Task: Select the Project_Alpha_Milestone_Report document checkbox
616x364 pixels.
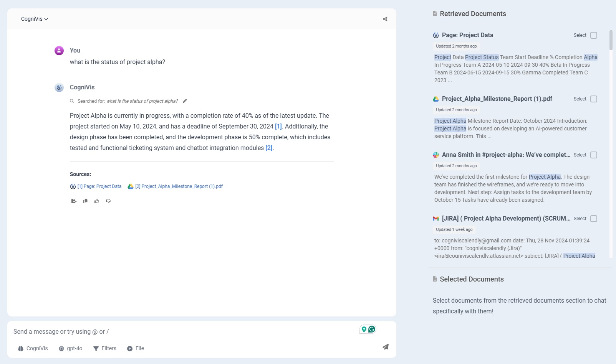Action: 593,99
